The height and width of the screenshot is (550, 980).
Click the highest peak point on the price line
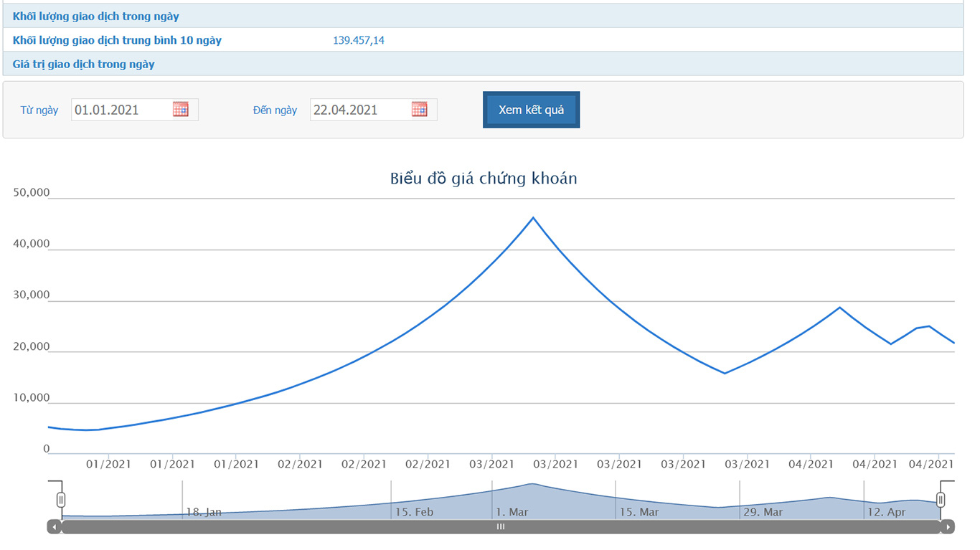click(x=532, y=217)
